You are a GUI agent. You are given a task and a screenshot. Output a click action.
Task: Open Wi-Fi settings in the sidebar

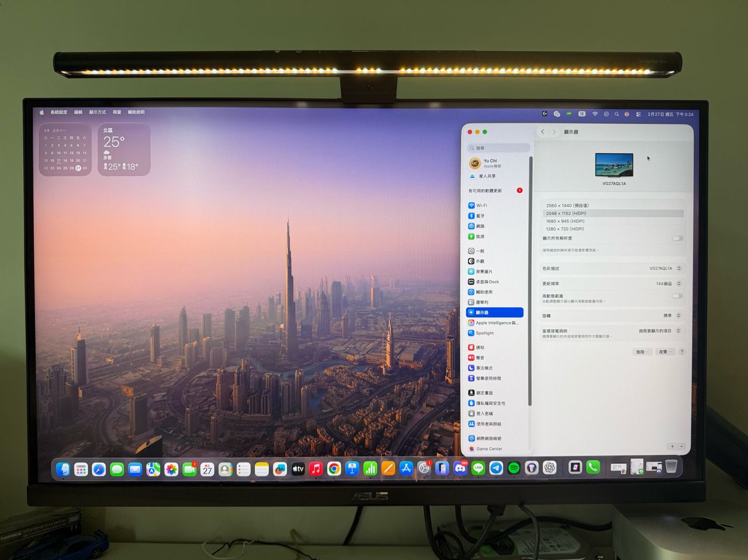point(481,206)
